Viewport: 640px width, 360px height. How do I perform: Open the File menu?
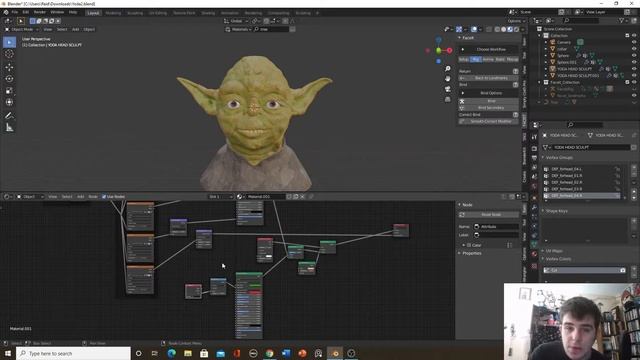[x=15, y=12]
